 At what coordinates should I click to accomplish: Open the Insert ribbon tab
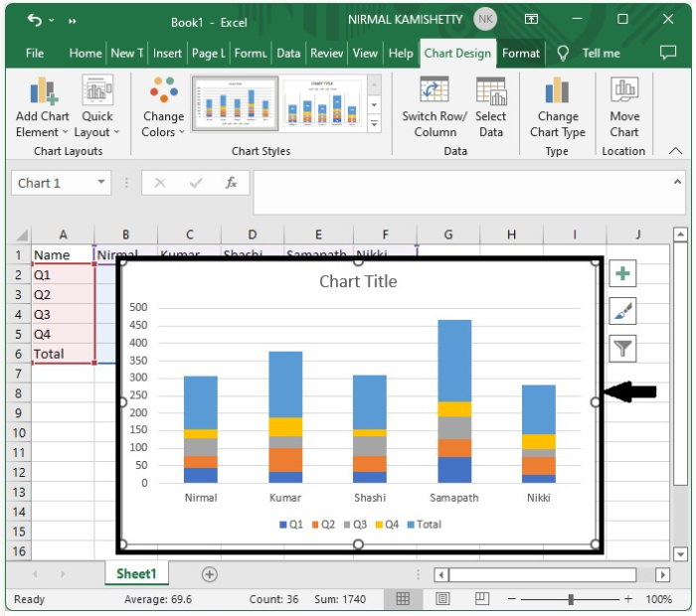[x=167, y=53]
